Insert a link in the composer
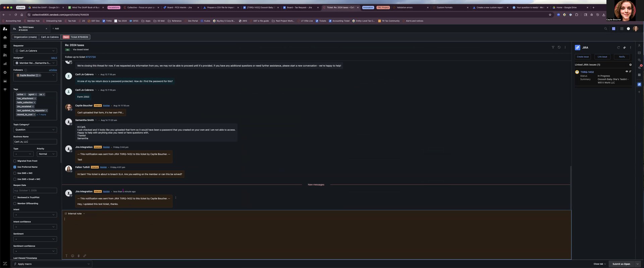This screenshot has height=268, width=644. (85, 256)
